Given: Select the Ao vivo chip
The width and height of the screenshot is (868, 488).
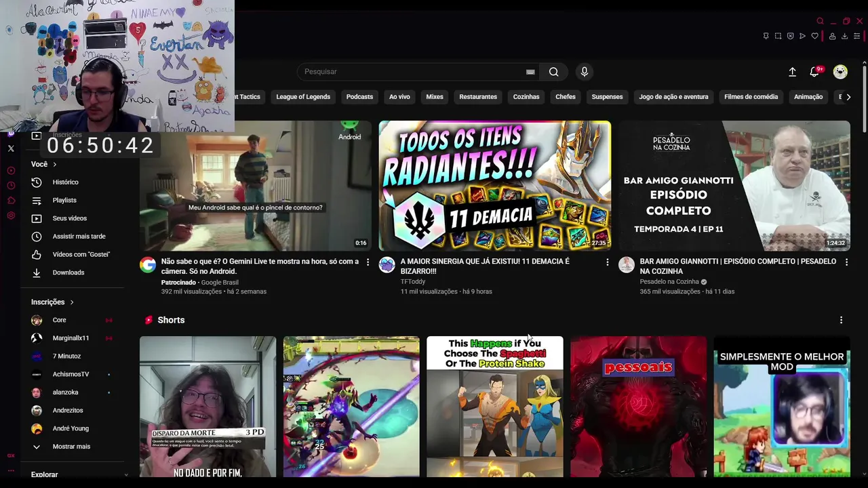Looking at the screenshot, I should (399, 97).
